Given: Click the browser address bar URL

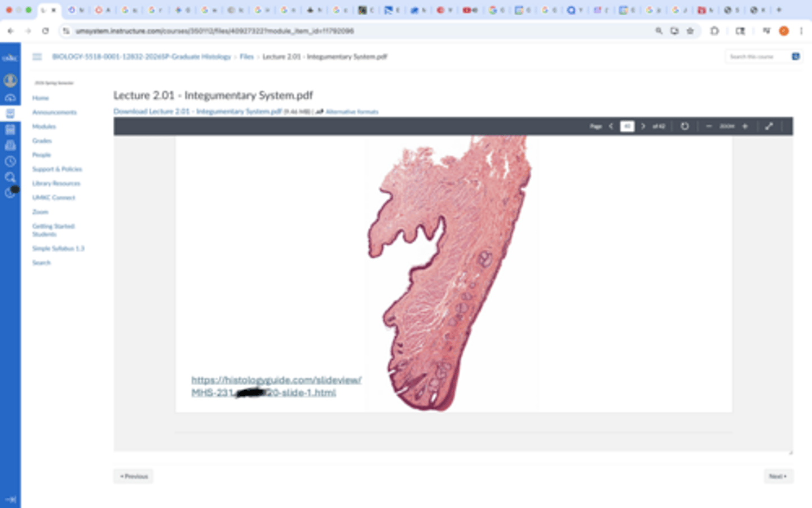Looking at the screenshot, I should pos(215,31).
